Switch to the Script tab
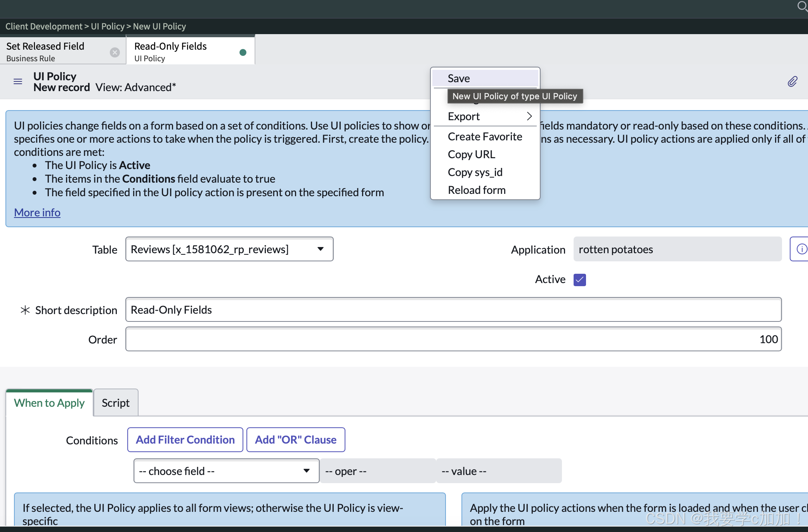This screenshot has width=808, height=532. pyautogui.click(x=116, y=403)
